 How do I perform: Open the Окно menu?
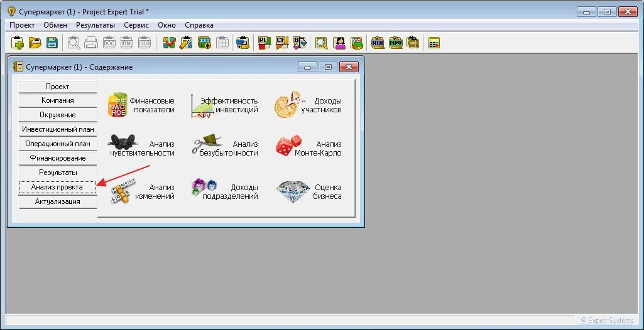[166, 25]
